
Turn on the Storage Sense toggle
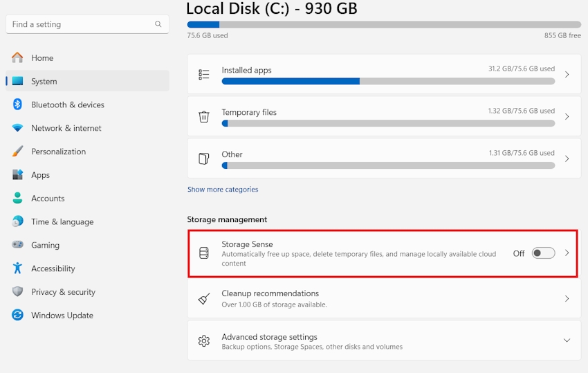(x=543, y=253)
